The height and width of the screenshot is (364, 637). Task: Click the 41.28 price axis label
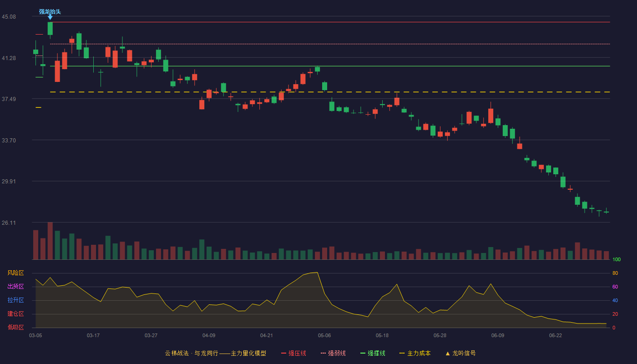click(x=9, y=58)
